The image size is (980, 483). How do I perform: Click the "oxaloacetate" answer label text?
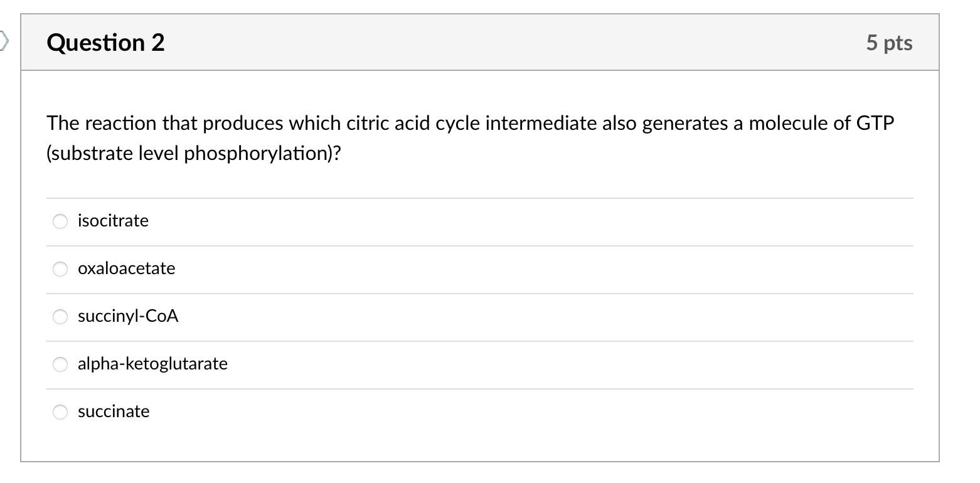coord(126,268)
